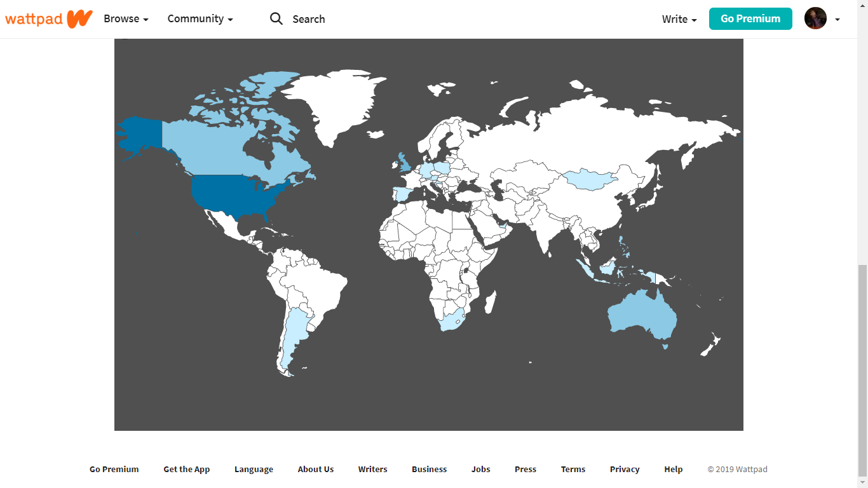
Task: Open Get the App footer link
Action: click(x=186, y=470)
